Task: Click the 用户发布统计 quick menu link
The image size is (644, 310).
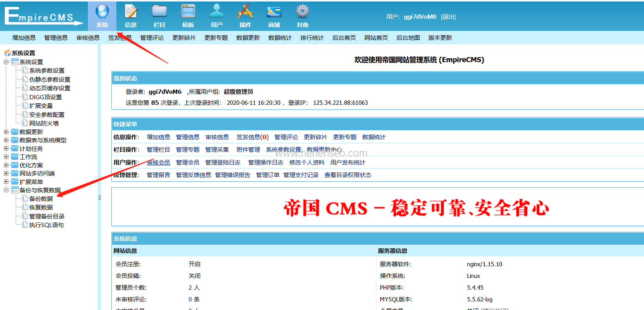Action: coord(348,163)
